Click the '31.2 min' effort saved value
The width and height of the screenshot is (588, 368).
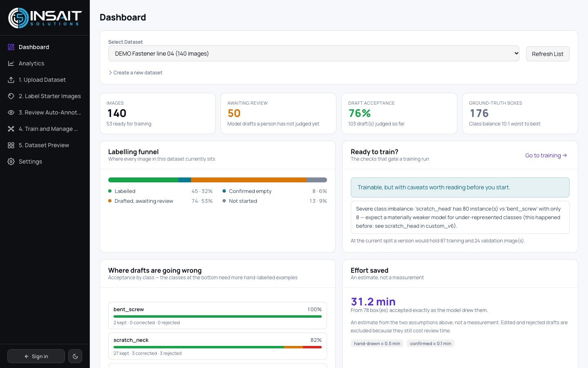click(373, 302)
